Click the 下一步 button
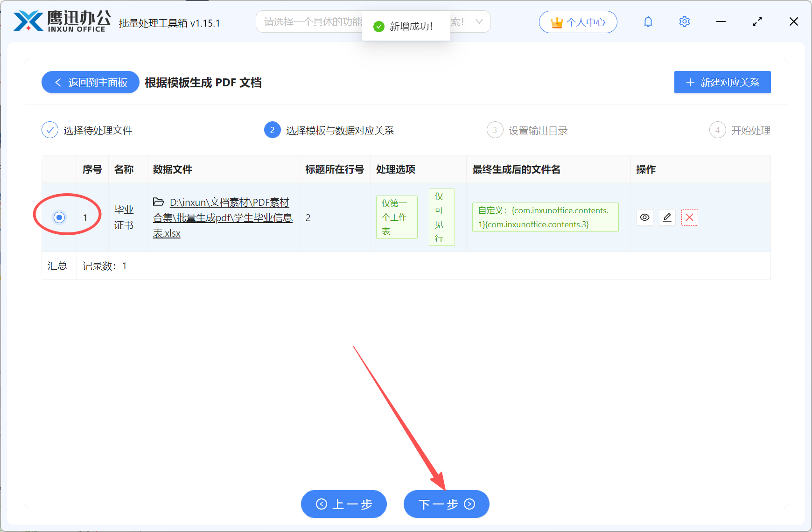This screenshot has width=812, height=532. pyautogui.click(x=446, y=504)
